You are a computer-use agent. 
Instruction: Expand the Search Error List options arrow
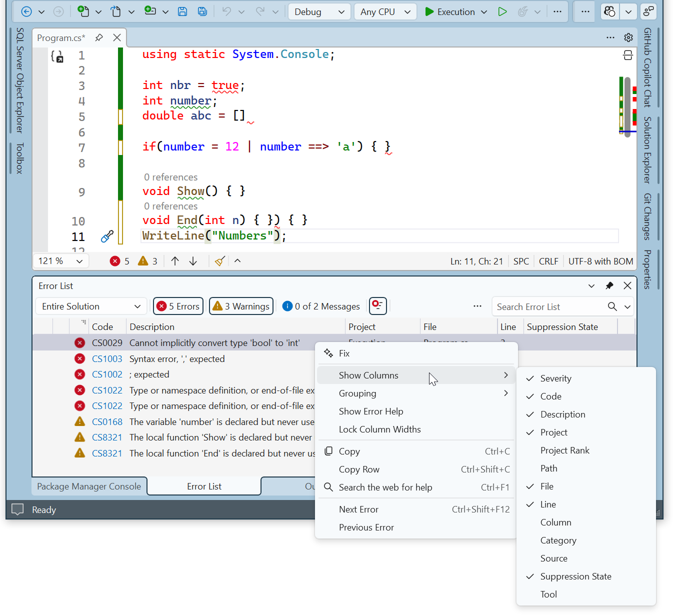pos(627,306)
